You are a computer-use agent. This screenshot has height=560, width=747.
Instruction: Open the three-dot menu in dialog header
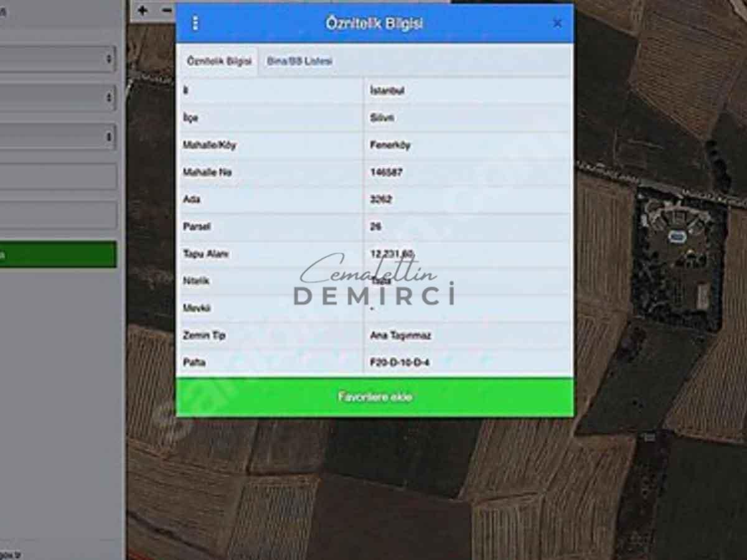(x=195, y=24)
